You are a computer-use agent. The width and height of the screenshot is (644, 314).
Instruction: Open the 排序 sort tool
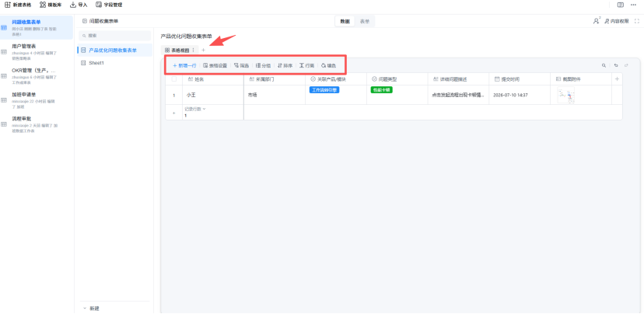pos(285,65)
